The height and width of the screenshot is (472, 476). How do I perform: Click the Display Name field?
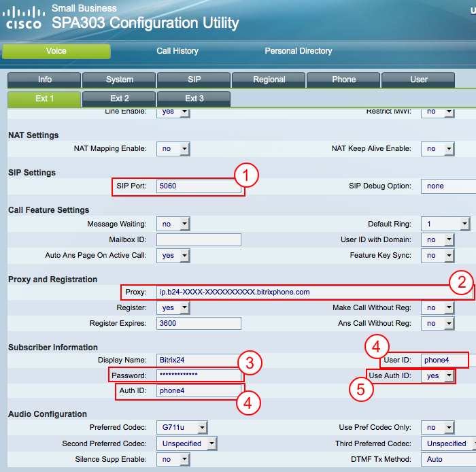pos(199,360)
